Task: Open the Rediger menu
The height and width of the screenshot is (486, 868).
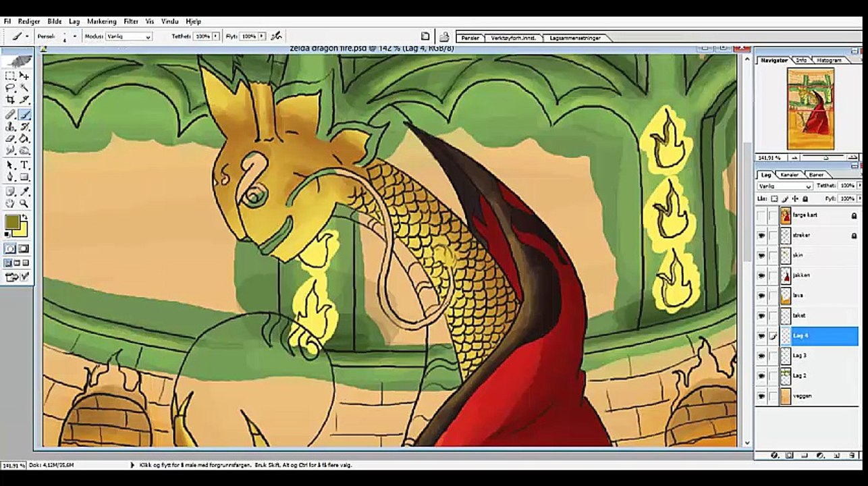Action: pos(29,22)
